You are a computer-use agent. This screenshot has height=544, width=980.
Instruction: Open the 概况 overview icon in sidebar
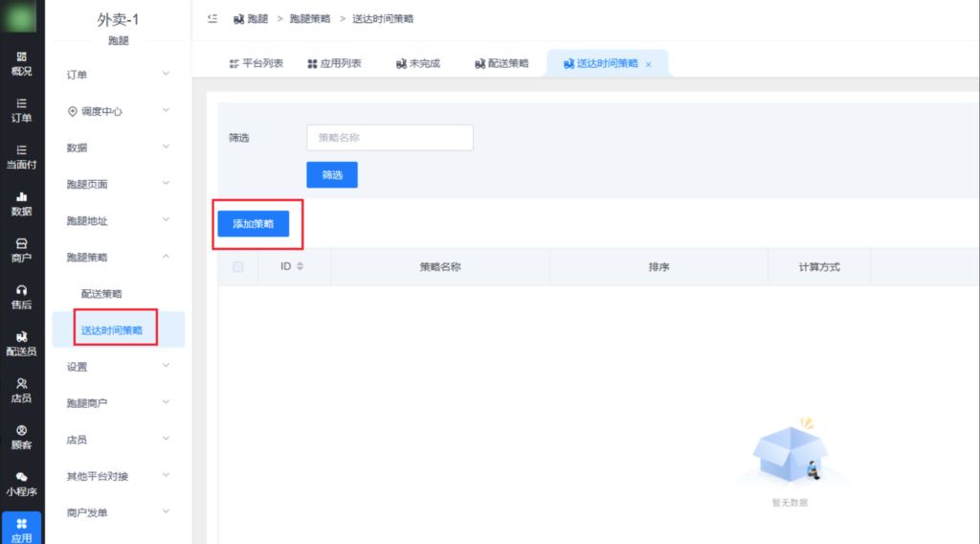[21, 64]
